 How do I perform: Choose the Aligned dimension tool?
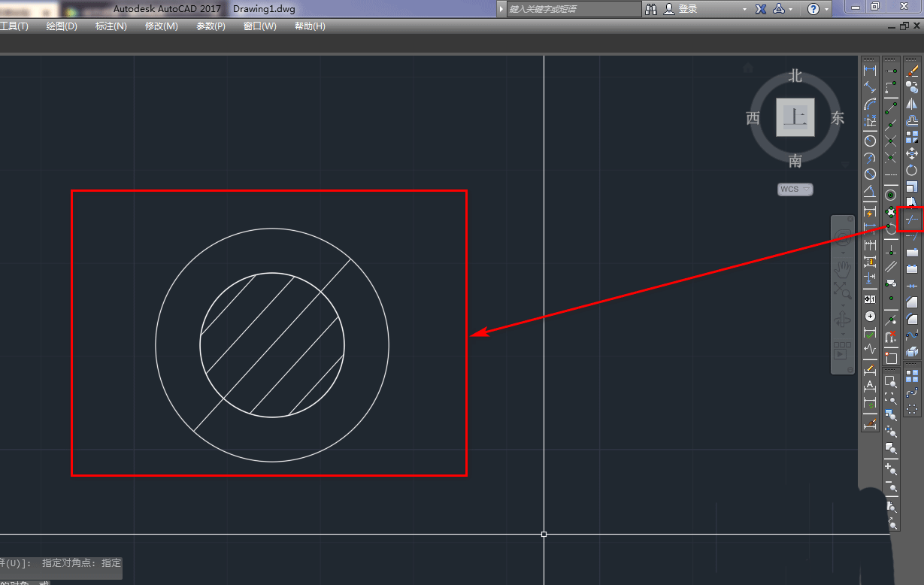(870, 86)
